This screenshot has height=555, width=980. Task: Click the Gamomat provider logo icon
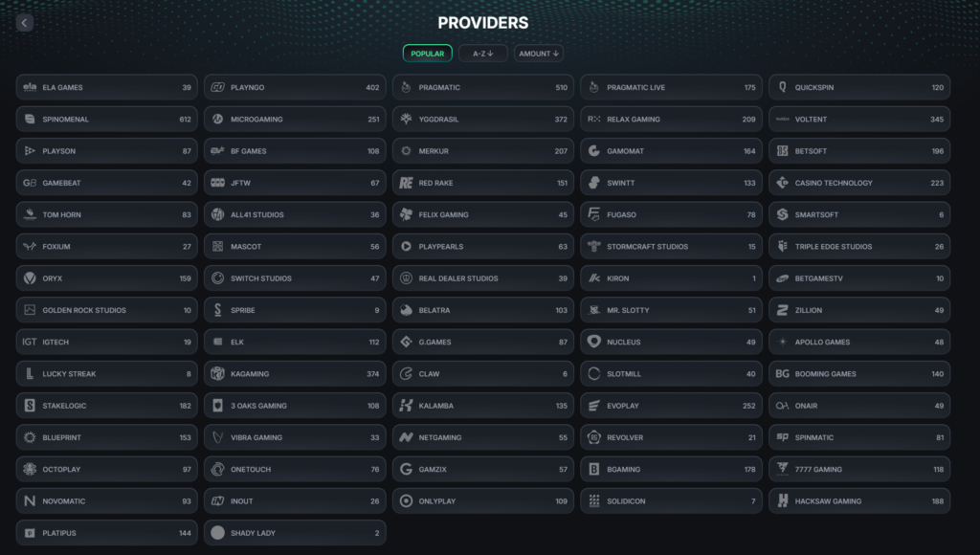click(593, 151)
